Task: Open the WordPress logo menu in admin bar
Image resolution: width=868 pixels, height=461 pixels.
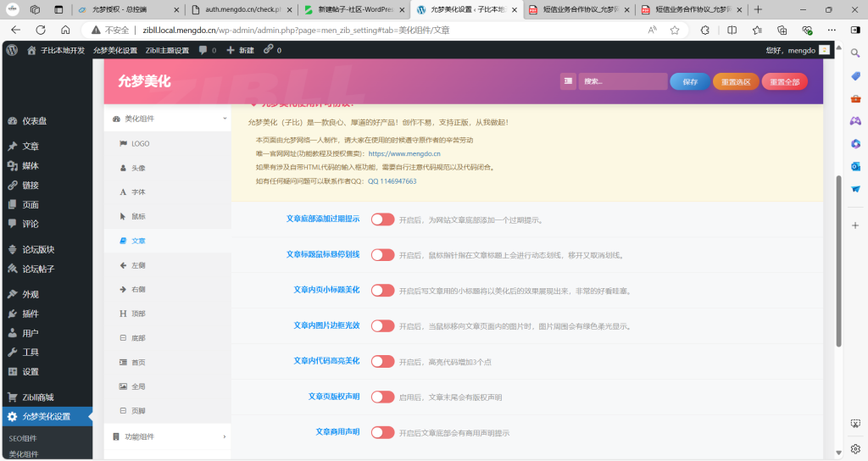Action: click(x=12, y=50)
